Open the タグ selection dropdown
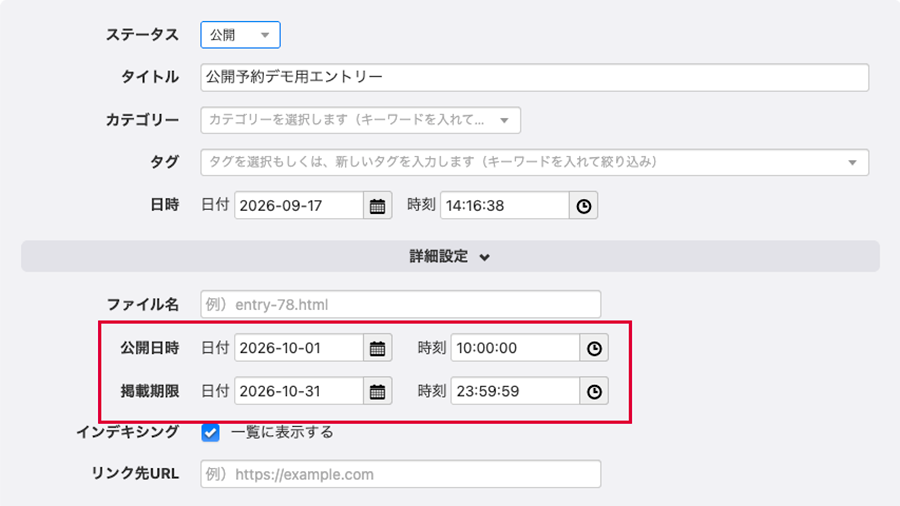Viewport: 900px width, 506px height. (534, 162)
